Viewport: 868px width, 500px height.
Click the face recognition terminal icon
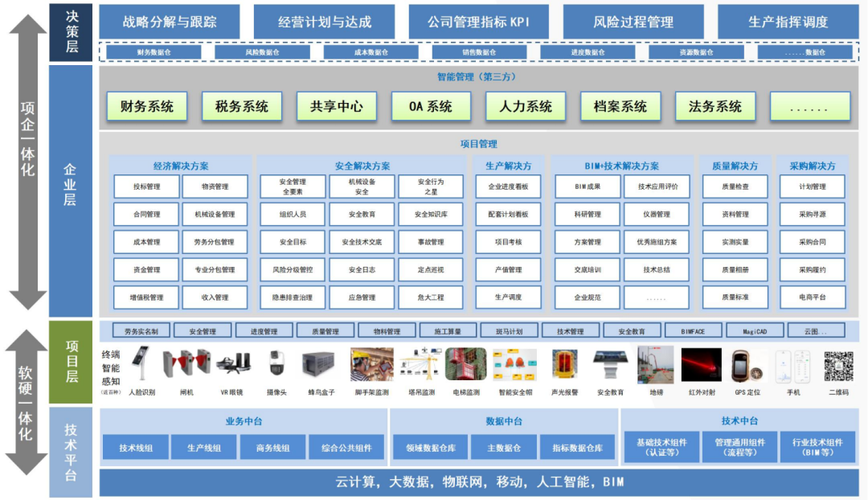click(x=141, y=364)
